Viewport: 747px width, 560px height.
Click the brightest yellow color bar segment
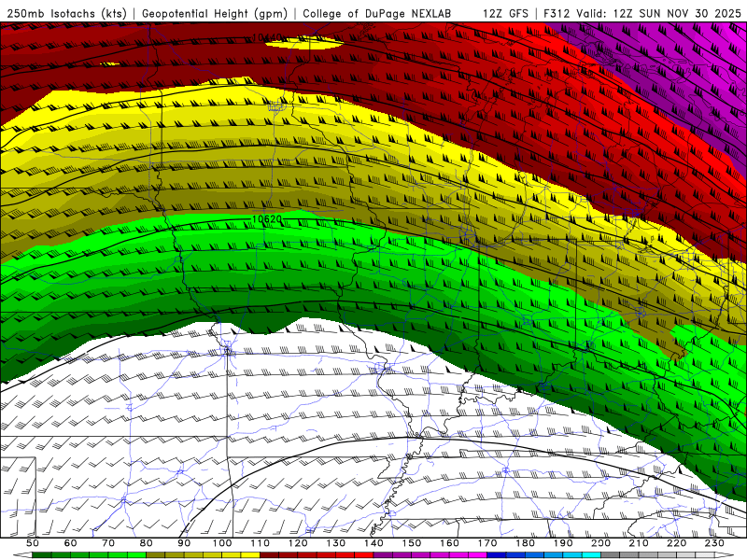click(250, 555)
